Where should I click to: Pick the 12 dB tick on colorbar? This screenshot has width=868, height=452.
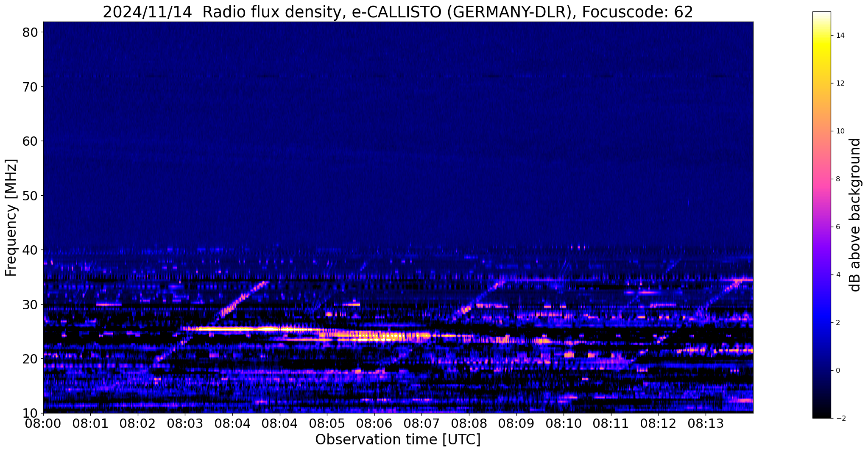tap(840, 83)
